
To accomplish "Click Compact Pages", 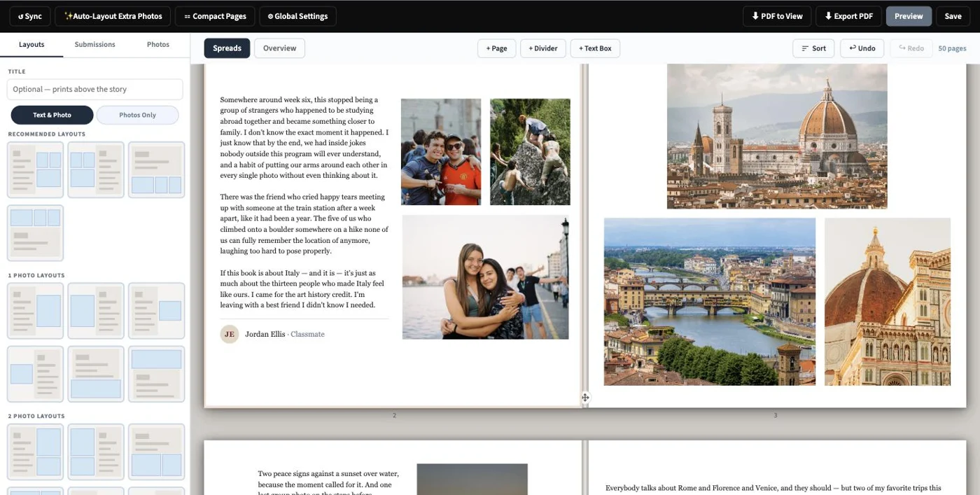I will pyautogui.click(x=215, y=16).
